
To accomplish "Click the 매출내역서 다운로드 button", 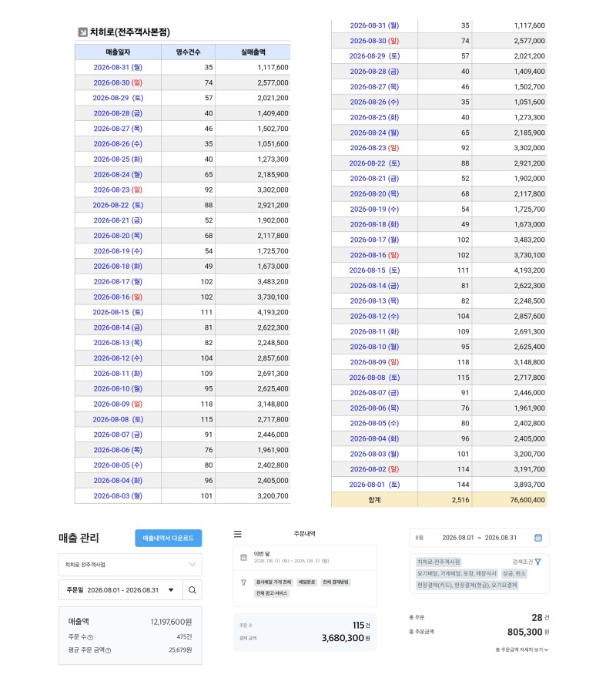I will pos(169,538).
